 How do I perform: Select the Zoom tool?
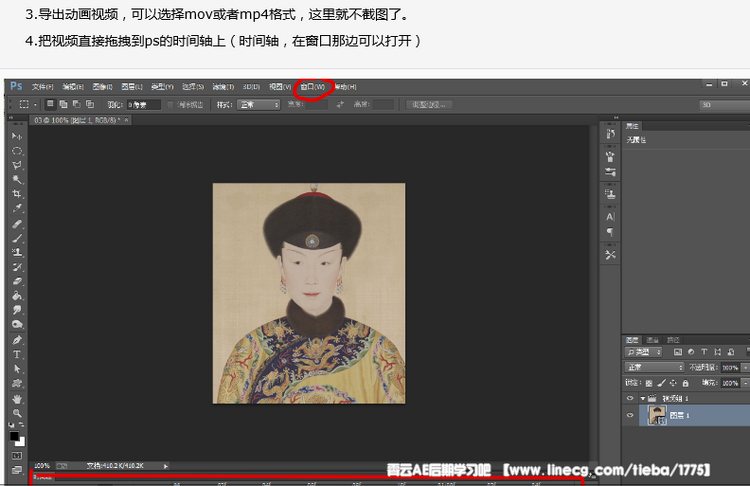point(17,413)
